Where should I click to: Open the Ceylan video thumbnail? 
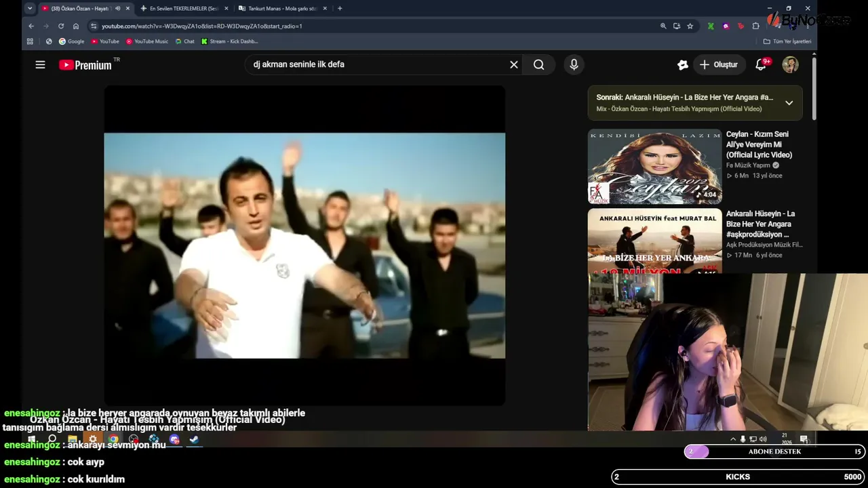[655, 166]
